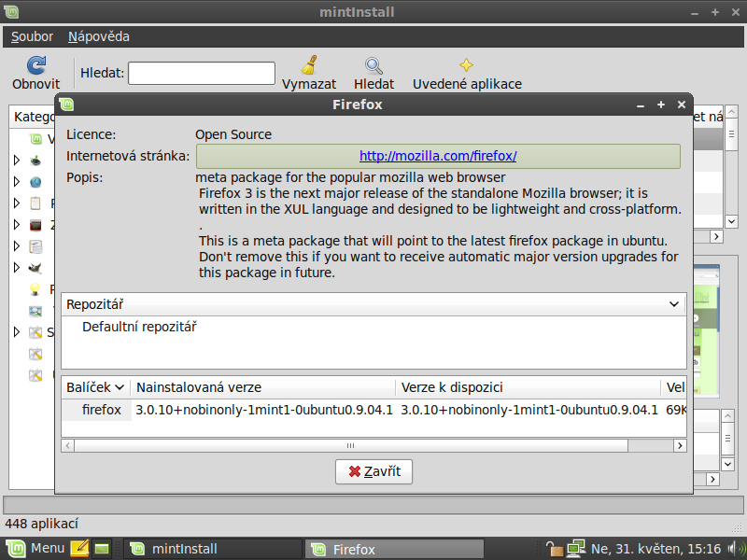Screen dimensions: 747x560
Task: Click the padlock tray icon
Action: point(554,549)
